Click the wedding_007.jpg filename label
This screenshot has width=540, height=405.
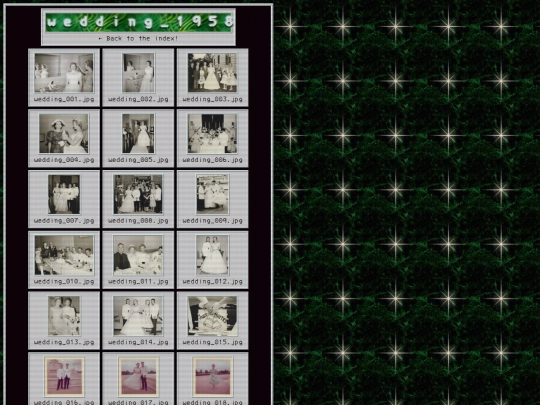click(64, 221)
